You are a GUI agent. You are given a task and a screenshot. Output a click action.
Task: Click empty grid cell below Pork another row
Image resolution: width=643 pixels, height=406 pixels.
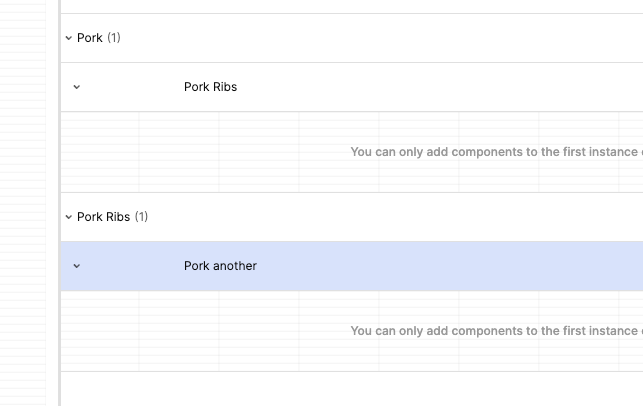pos(180,331)
